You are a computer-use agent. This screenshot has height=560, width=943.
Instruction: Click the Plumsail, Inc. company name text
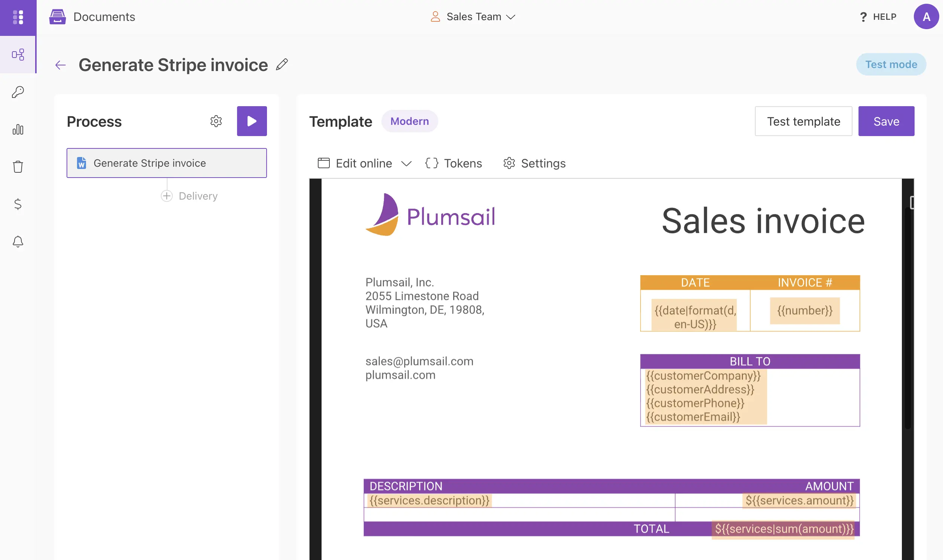coord(400,282)
